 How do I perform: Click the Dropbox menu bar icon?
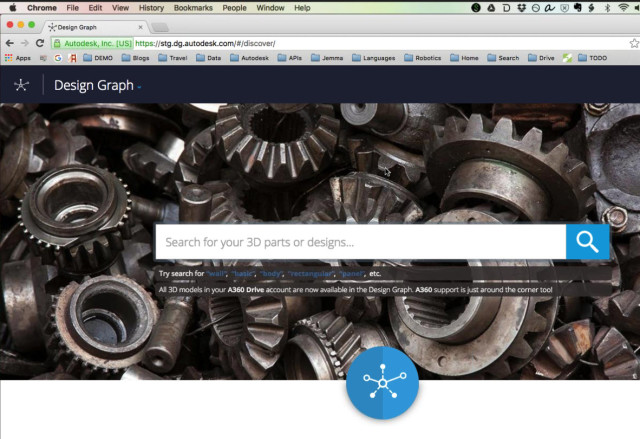521,7
